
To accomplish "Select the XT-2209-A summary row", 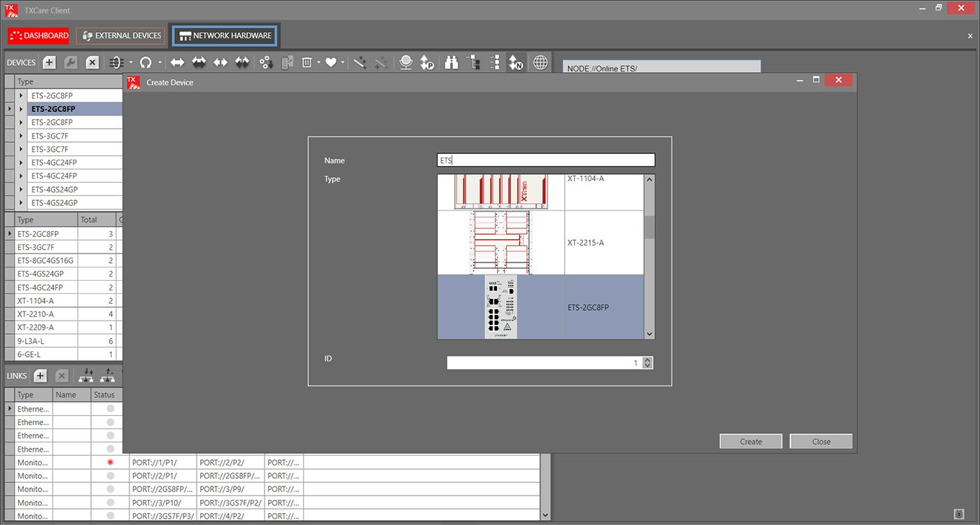I will tap(69, 328).
